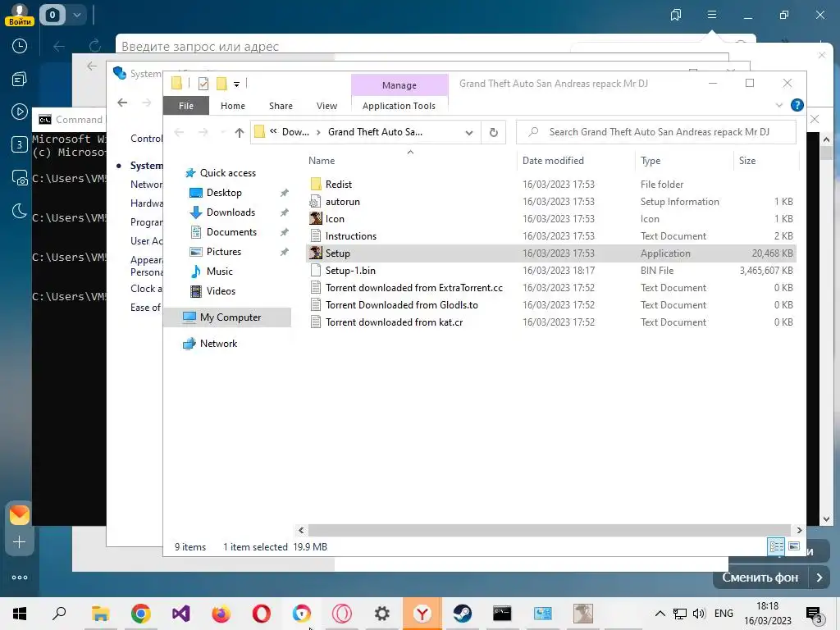Viewport: 840px width, 630px height.
Task: Open Customize Quick Access Toolbar dropdown
Action: [x=236, y=84]
